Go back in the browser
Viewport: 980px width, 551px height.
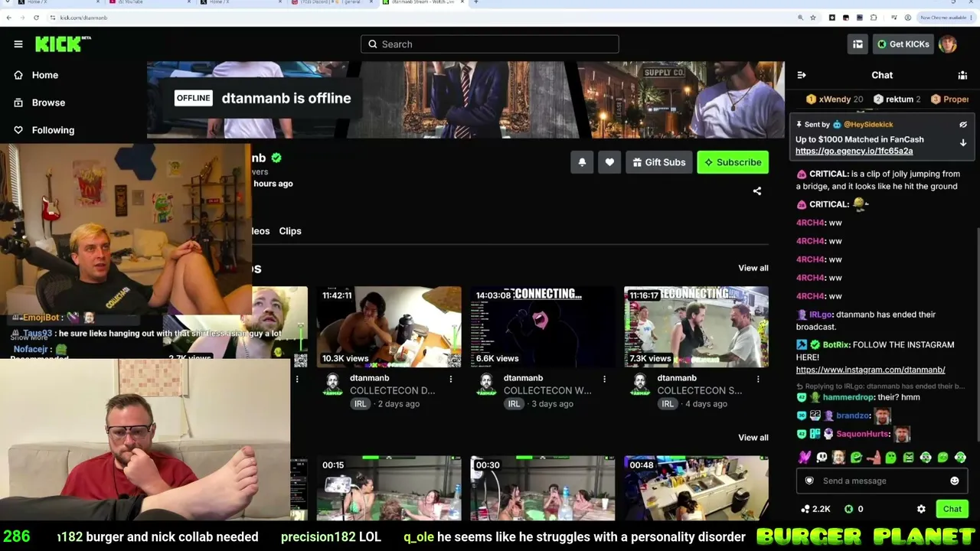8,18
